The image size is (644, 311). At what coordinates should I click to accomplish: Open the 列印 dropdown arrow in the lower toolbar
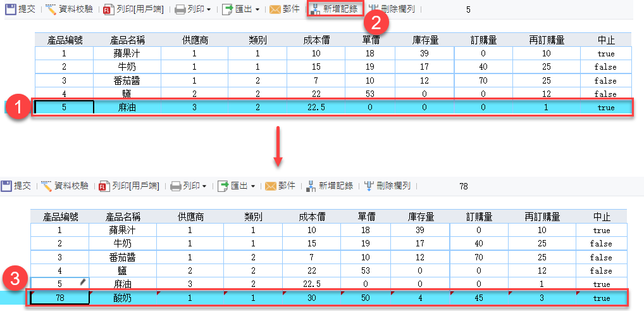(x=204, y=187)
